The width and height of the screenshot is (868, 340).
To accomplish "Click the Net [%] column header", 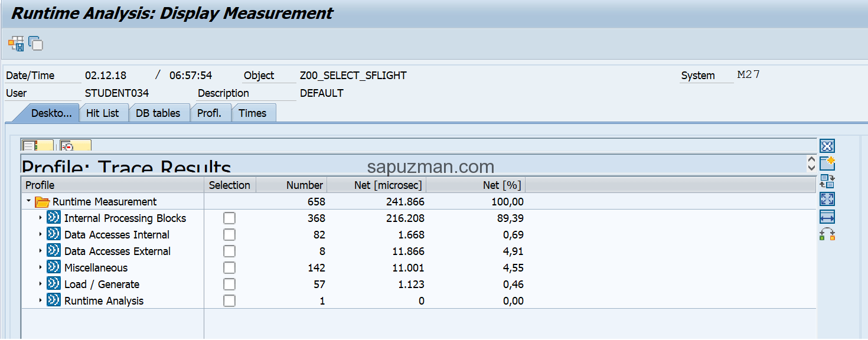I will [x=476, y=185].
